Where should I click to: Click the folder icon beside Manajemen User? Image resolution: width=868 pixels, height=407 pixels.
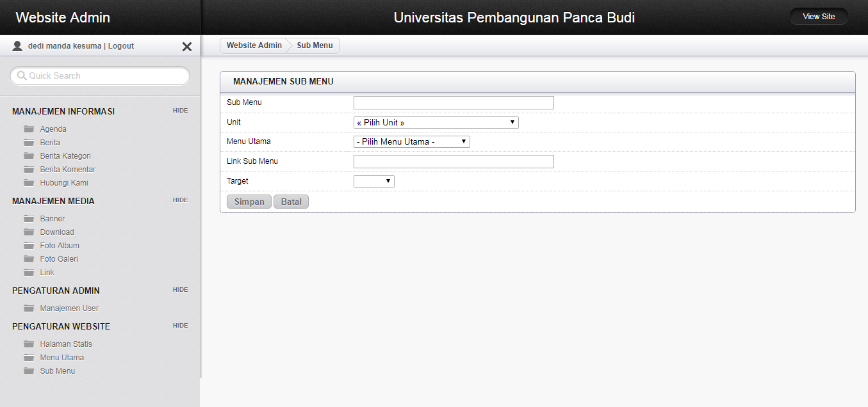29,308
